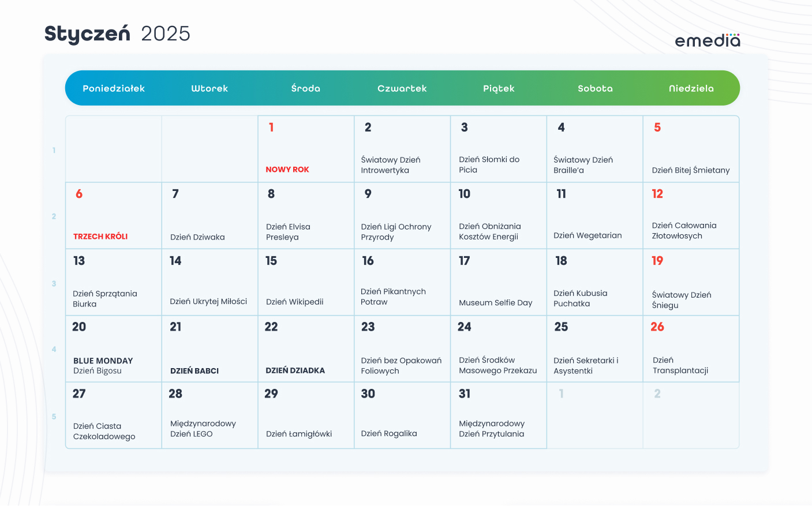The width and height of the screenshot is (812, 506).
Task: Click week number 3 row label
Action: click(54, 284)
